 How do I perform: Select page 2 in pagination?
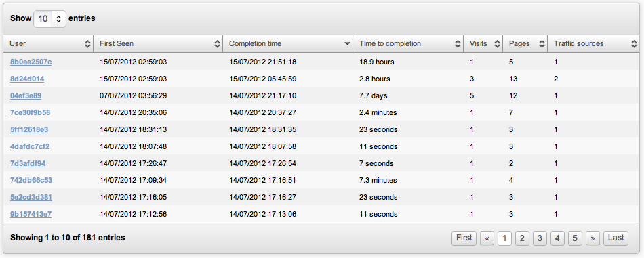522,238
